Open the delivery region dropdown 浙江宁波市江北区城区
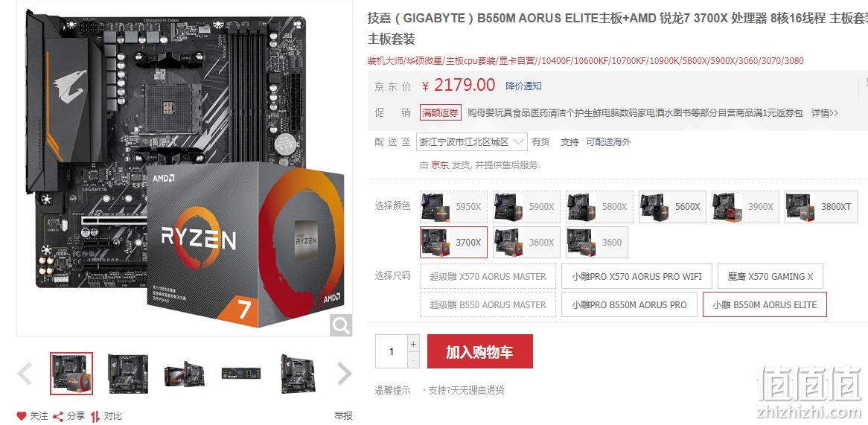 (x=472, y=142)
